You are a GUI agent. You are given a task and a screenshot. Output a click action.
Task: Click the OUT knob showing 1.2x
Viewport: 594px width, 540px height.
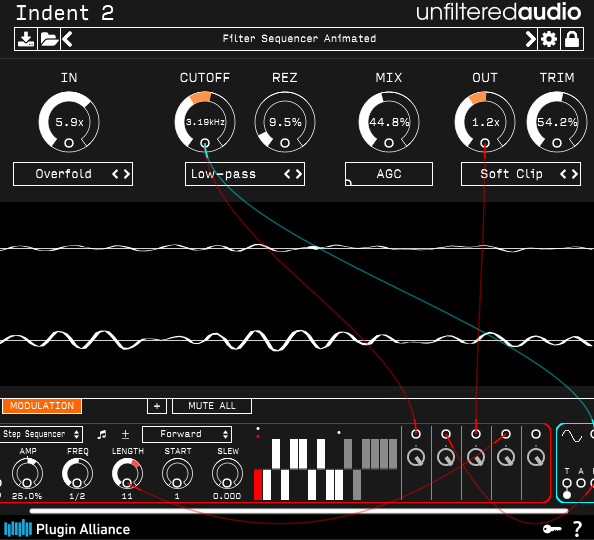click(x=485, y=122)
